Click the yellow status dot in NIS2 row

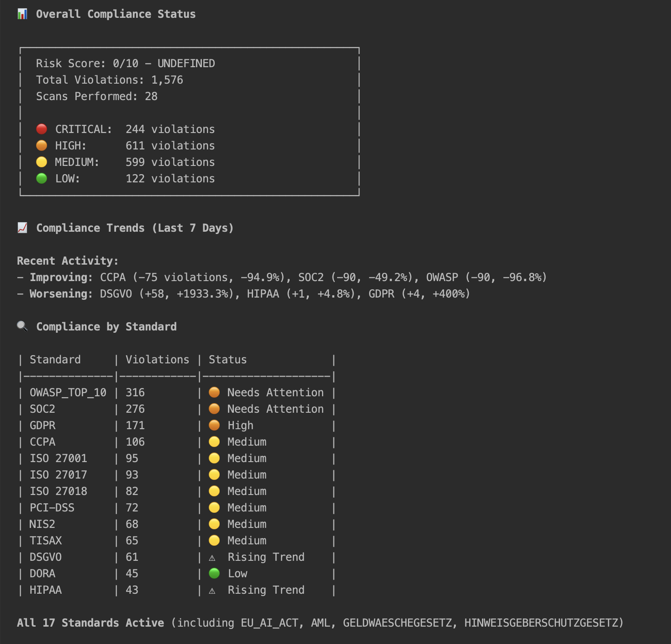214,524
